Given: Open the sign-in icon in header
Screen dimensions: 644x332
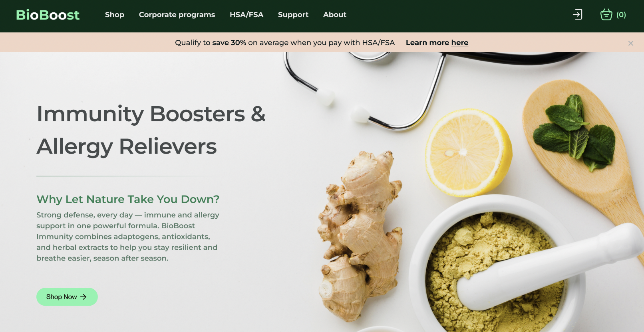Looking at the screenshot, I should point(577,15).
